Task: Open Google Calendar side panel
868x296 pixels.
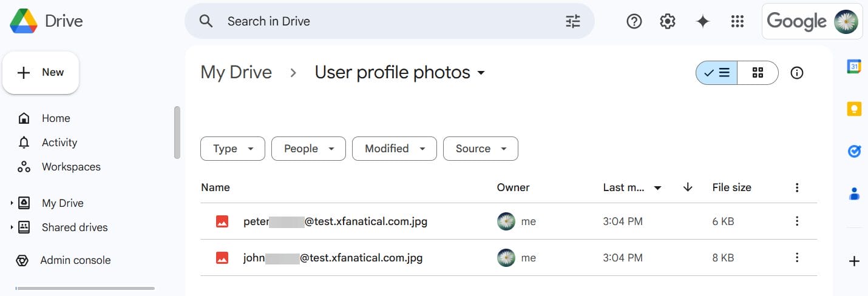Action: (x=854, y=66)
